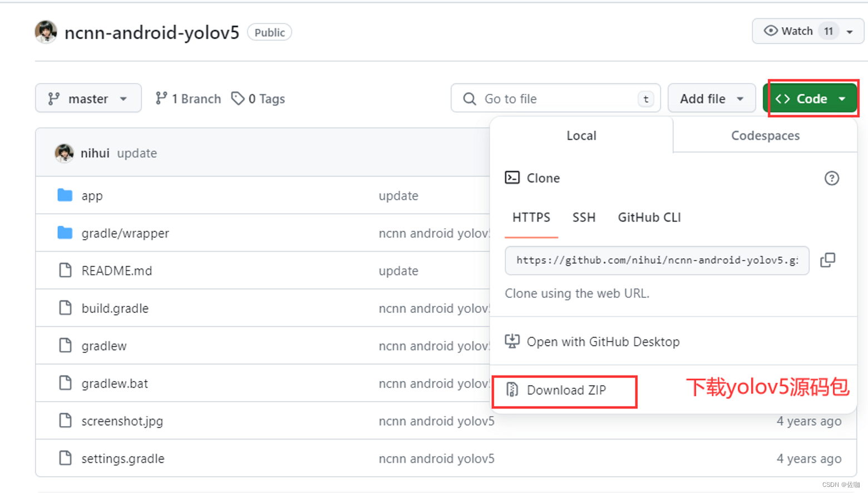Screen dimensions: 868x493
Task: Click the build.gradle file icon
Action: [x=65, y=308]
